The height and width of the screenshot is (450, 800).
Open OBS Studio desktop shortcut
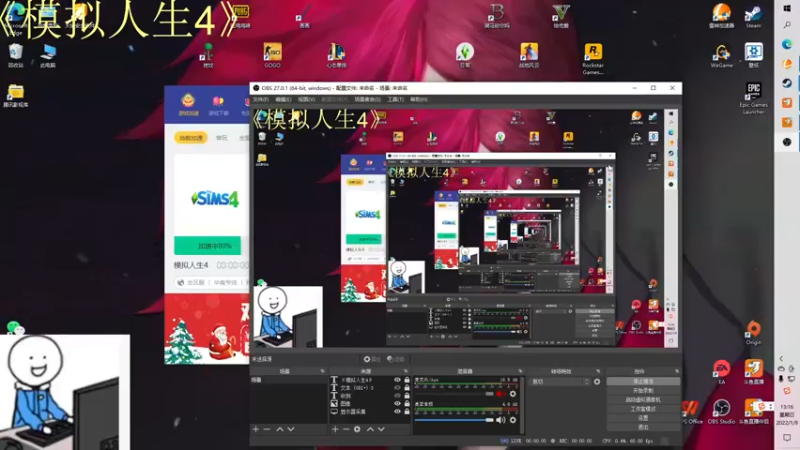721,412
